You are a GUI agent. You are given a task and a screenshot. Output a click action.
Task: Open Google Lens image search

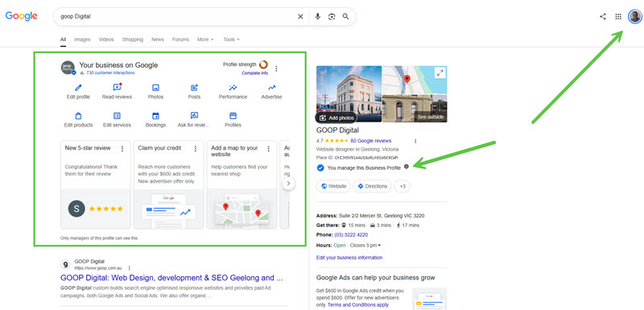(332, 16)
